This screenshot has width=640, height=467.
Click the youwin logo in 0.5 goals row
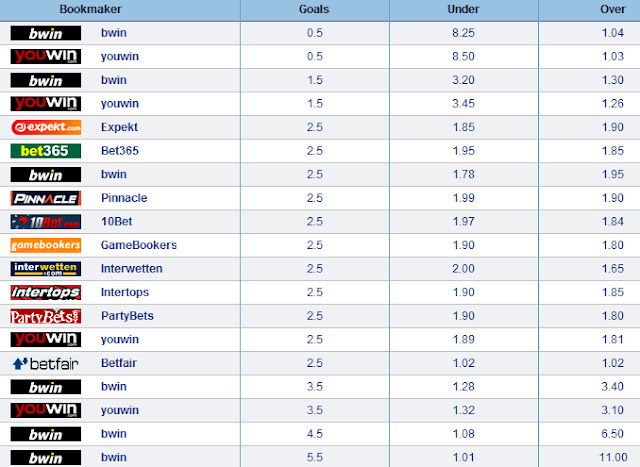pos(46,56)
